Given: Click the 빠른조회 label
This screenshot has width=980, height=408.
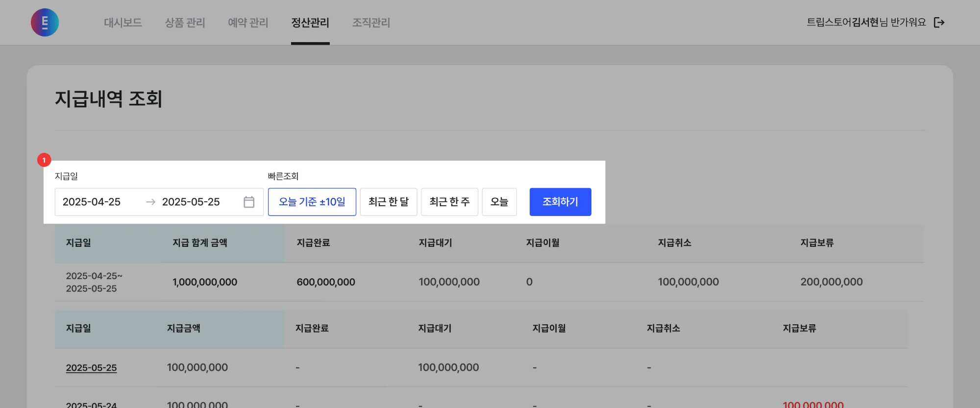Looking at the screenshot, I should tap(283, 176).
